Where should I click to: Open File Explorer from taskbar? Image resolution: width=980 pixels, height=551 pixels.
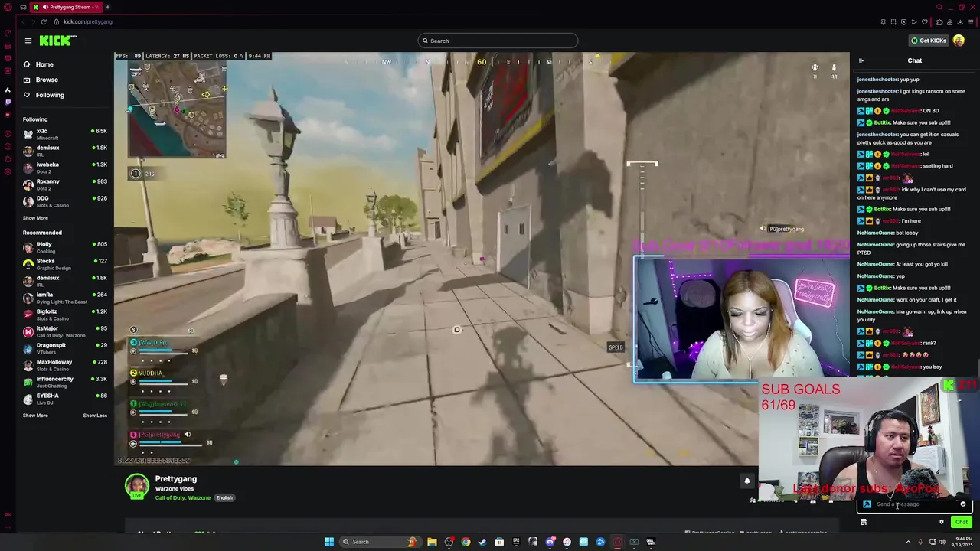tap(432, 542)
